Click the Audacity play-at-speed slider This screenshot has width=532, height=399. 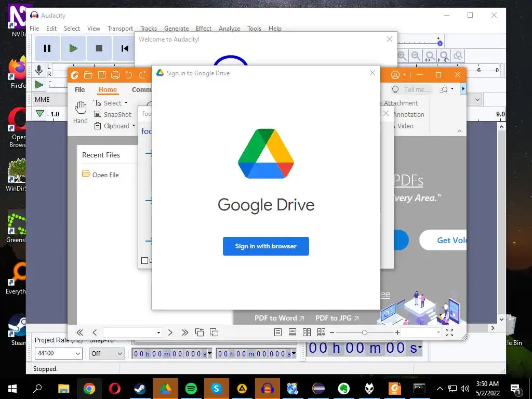click(x=58, y=85)
